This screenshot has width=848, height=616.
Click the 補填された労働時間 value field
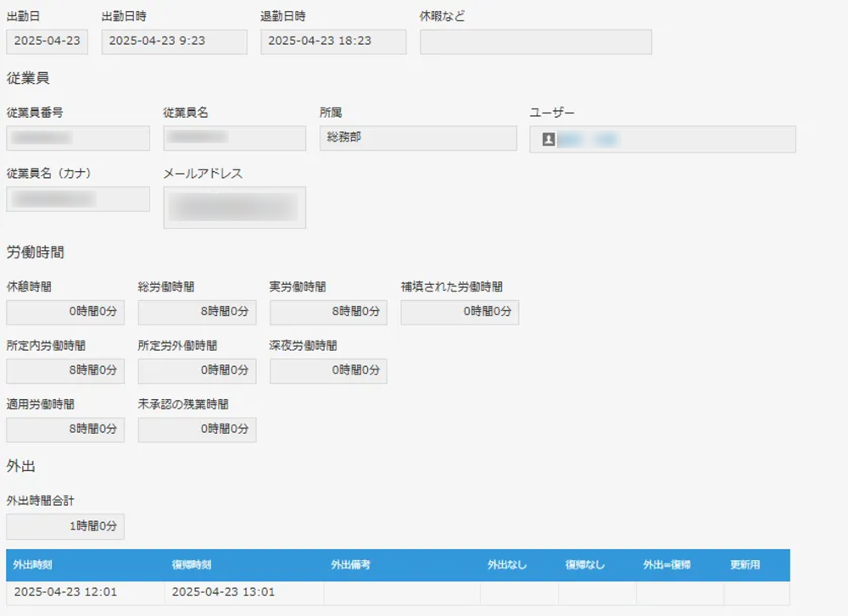(460, 313)
